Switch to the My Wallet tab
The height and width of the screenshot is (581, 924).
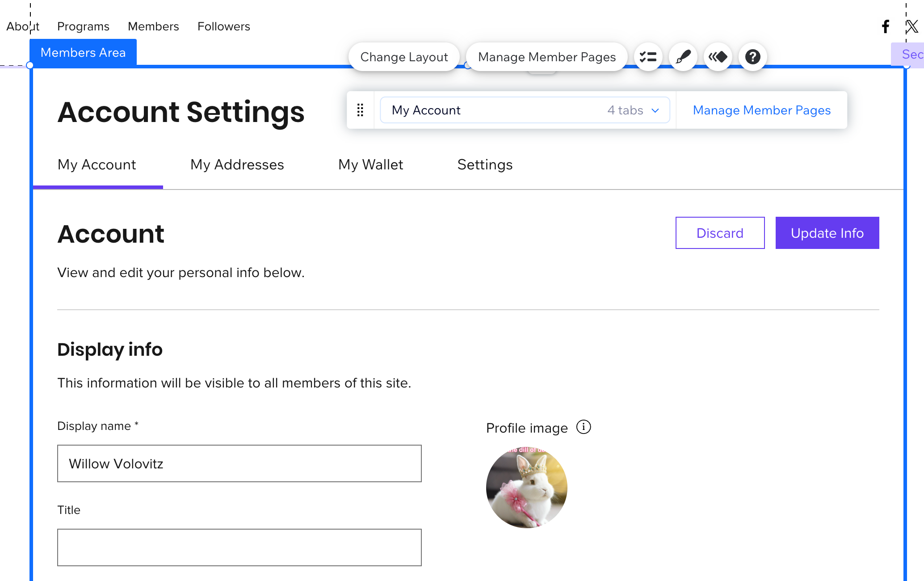coord(370,164)
